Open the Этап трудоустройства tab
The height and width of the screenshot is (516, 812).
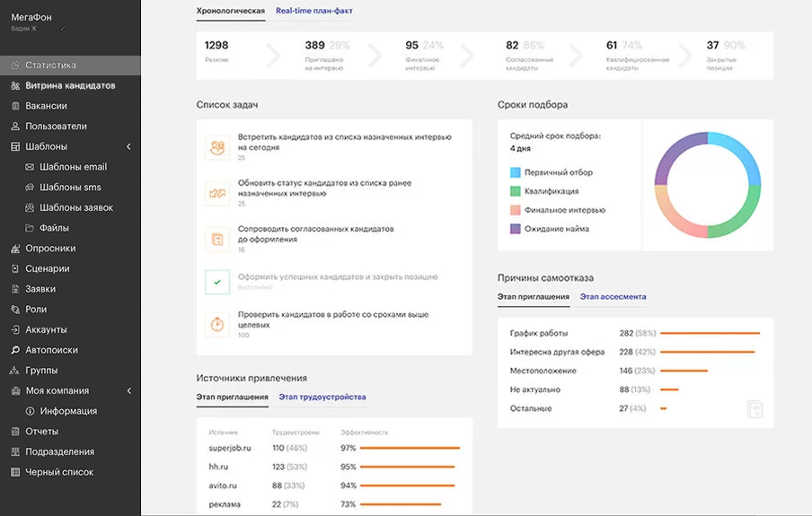[322, 397]
